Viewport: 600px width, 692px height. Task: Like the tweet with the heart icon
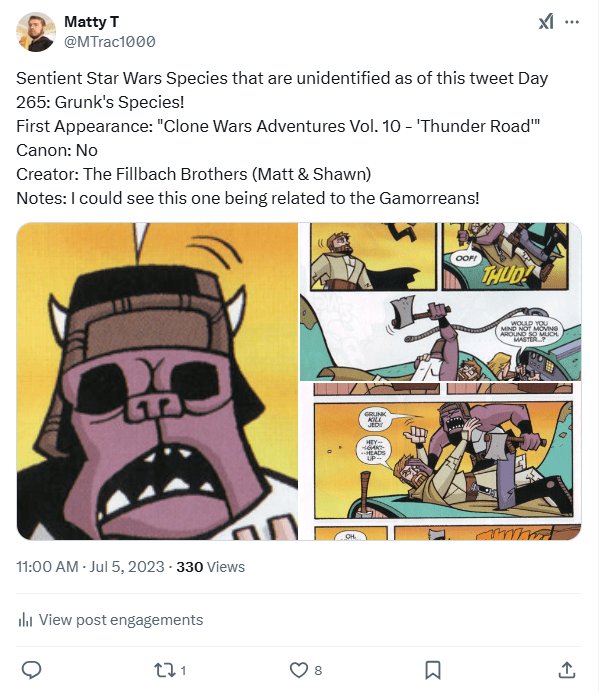click(x=298, y=669)
